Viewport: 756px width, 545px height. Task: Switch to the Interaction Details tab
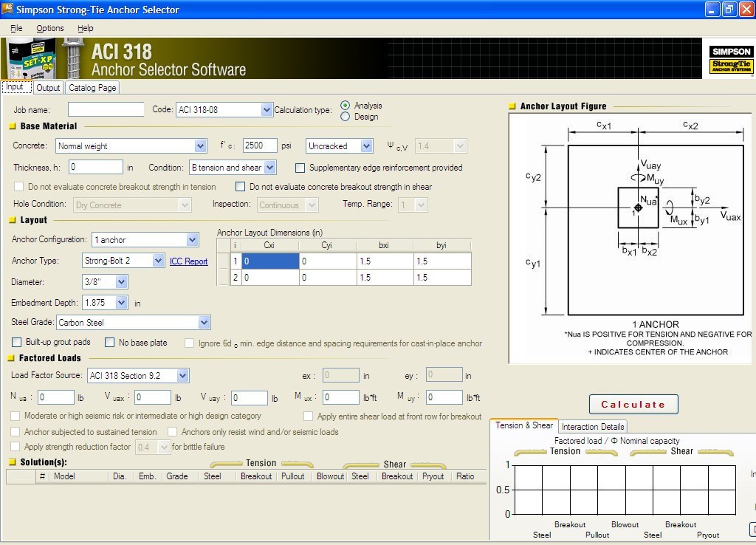click(593, 426)
